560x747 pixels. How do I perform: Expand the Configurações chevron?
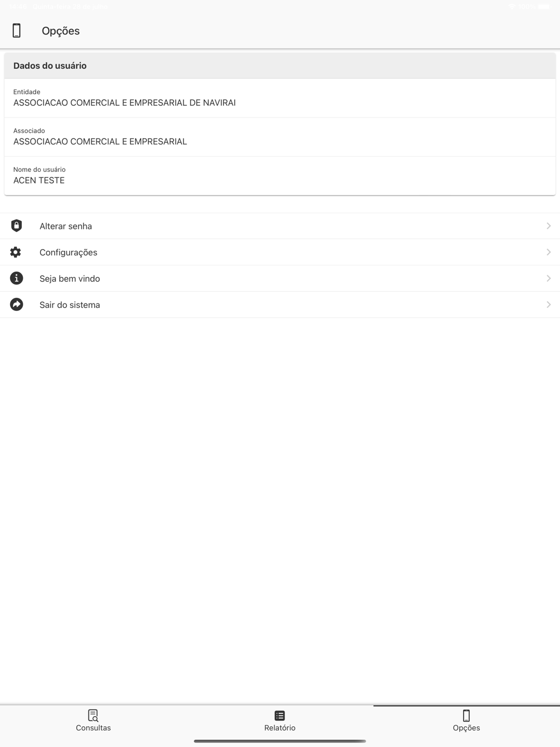(x=549, y=252)
